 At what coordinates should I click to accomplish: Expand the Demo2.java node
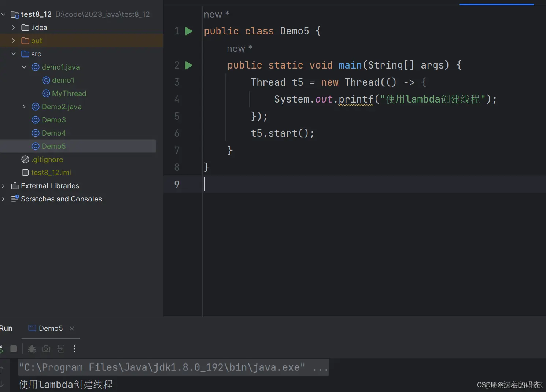(x=24, y=107)
